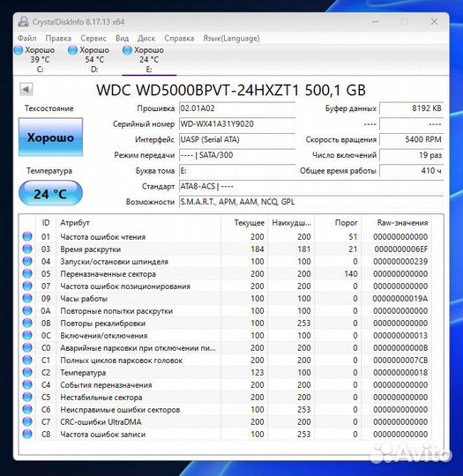Click the power-on hours field 410 ч

[412, 171]
